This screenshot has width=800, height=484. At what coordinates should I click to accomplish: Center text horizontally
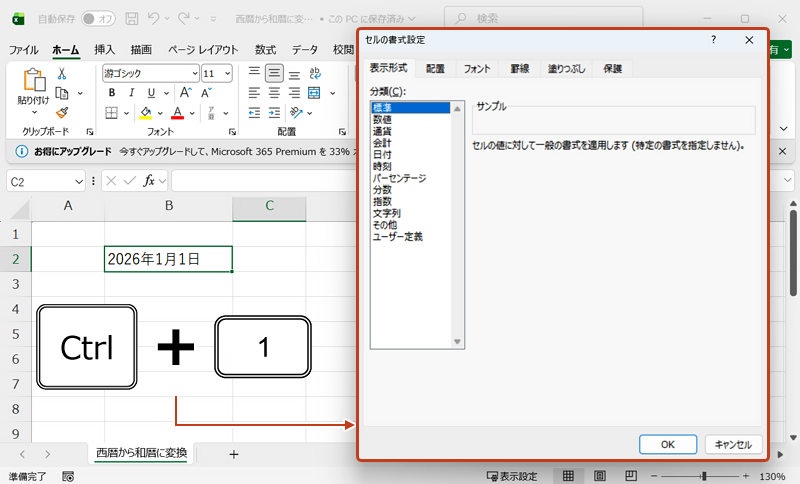[x=274, y=93]
